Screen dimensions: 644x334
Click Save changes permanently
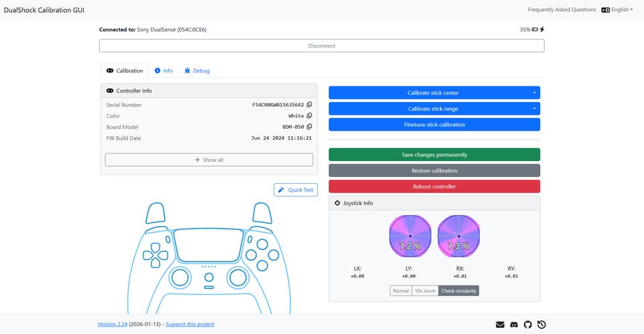[434, 155]
